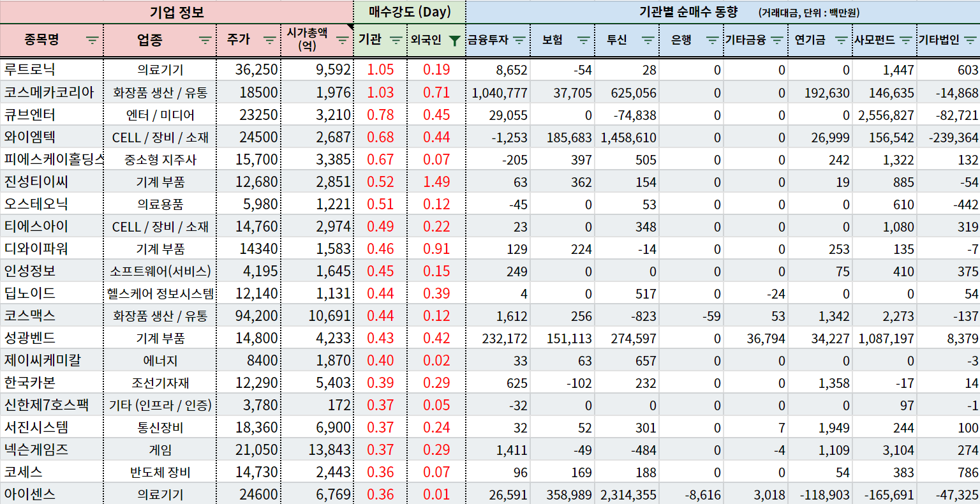980x504 pixels.
Task: Select the 조선기자재 sector cell
Action: point(160,383)
